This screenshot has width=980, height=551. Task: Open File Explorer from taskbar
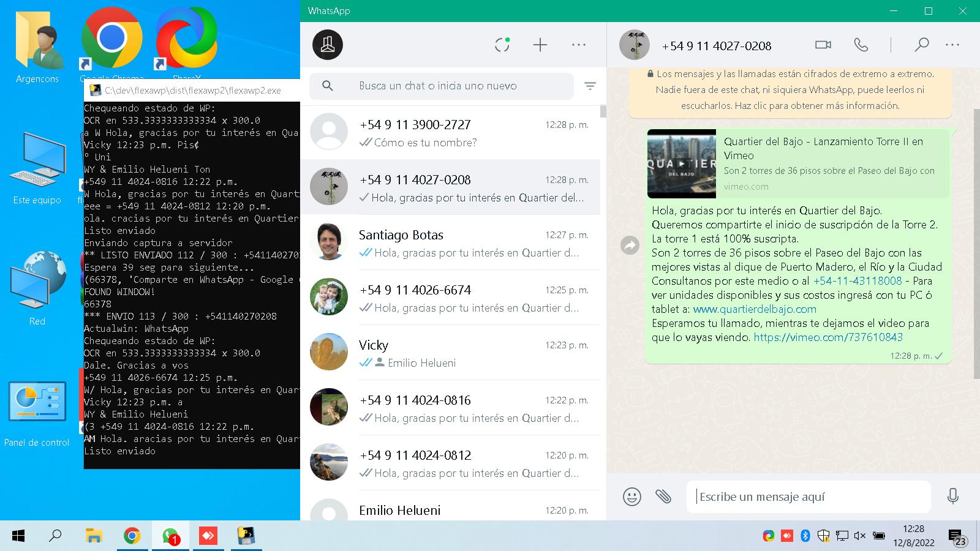tap(94, 536)
